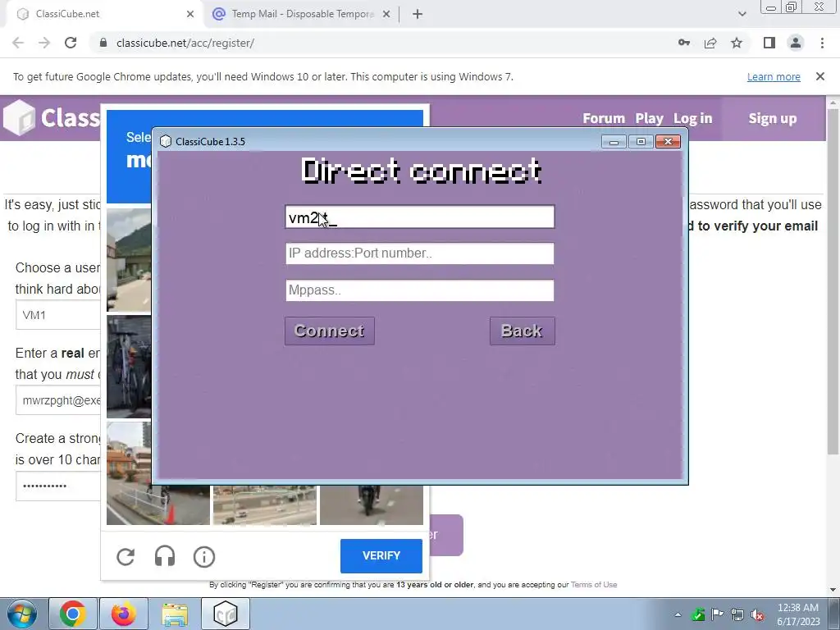Switch to the Temp Mail tab

300,14
